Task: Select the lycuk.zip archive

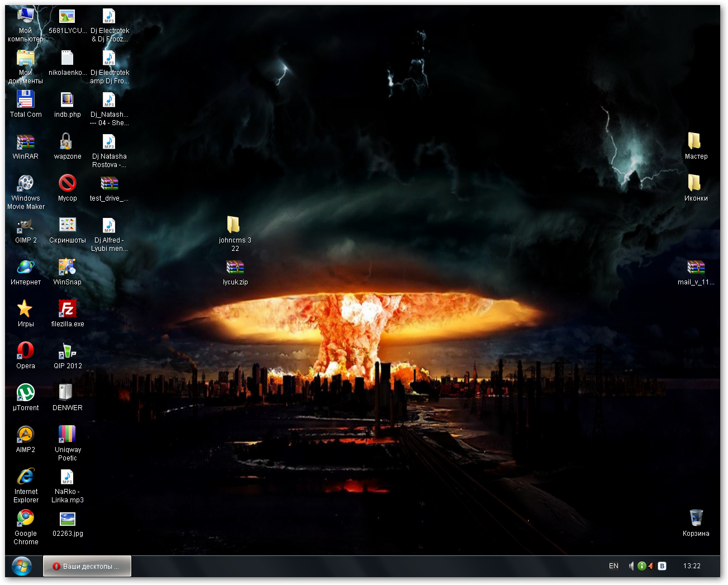Action: pos(235,268)
